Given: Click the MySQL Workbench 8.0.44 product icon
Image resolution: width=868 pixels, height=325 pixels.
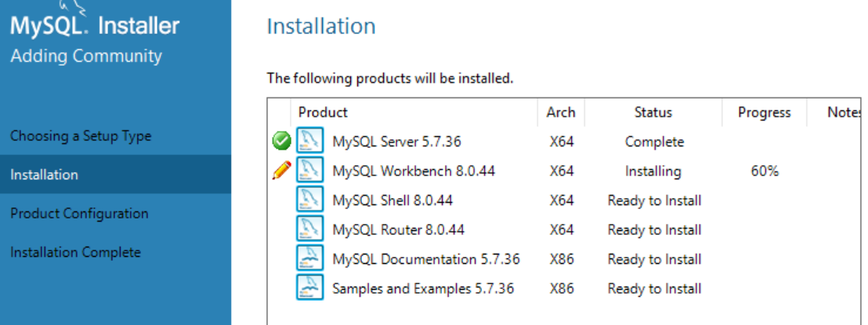Looking at the screenshot, I should pyautogui.click(x=310, y=171).
